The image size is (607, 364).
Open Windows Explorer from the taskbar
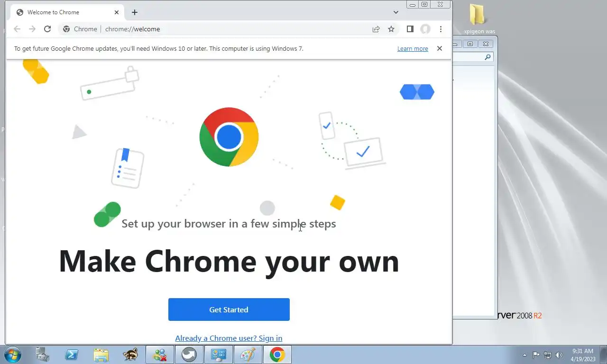click(101, 355)
